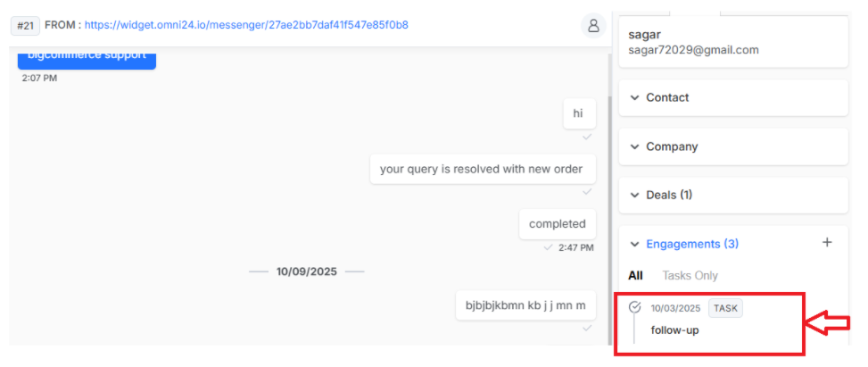Click checkmark below 'your query is resolved' message
This screenshot has height=367, width=868.
point(587,192)
